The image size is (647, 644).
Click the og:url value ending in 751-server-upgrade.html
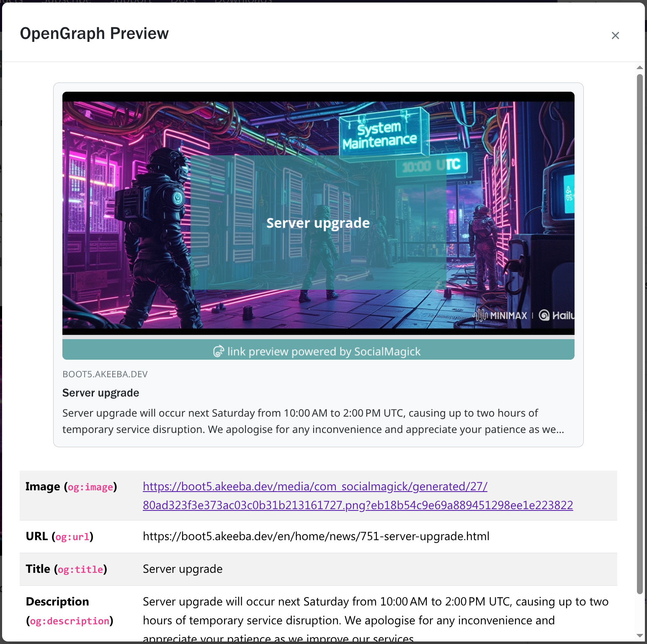316,536
